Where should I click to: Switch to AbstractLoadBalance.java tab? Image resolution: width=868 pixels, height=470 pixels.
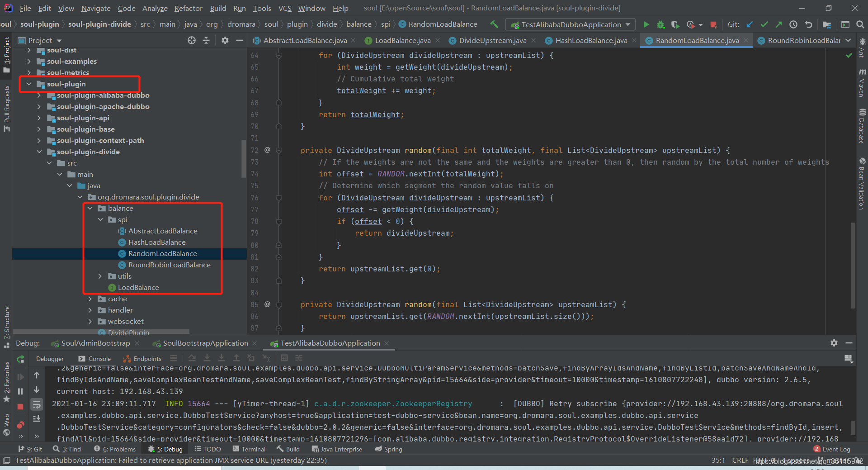pyautogui.click(x=305, y=40)
